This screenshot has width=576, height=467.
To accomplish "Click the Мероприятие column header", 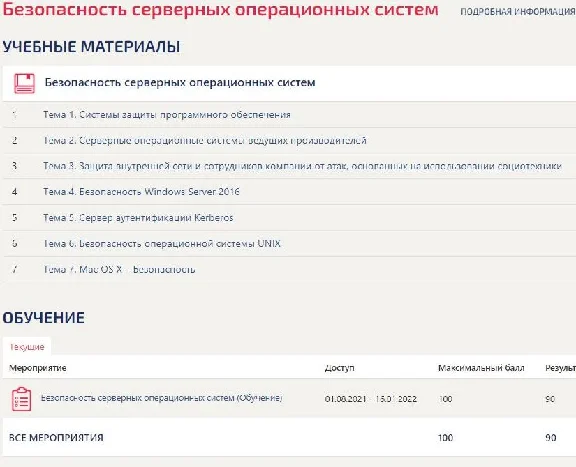I will click(38, 368).
